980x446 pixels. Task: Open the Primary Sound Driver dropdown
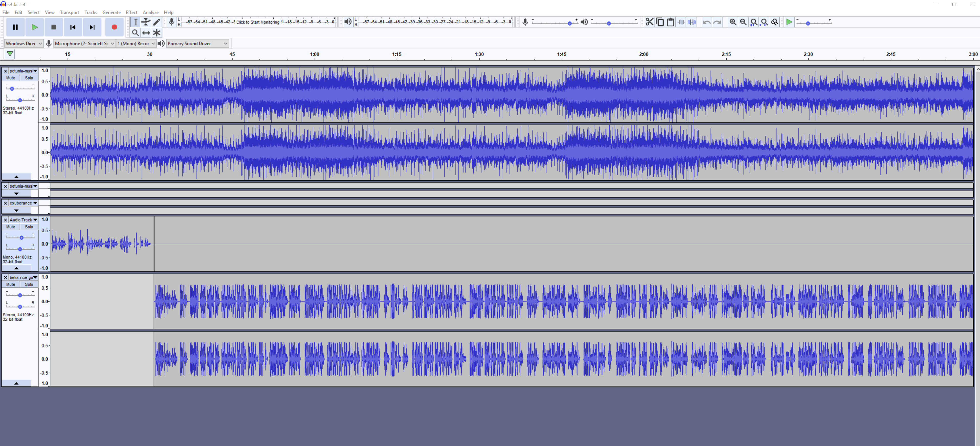pos(197,43)
